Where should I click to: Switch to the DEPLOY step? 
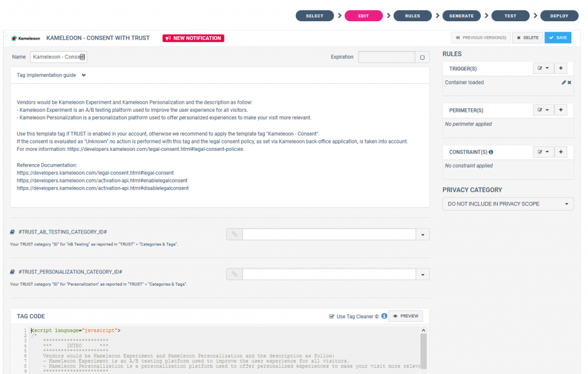[x=559, y=15]
